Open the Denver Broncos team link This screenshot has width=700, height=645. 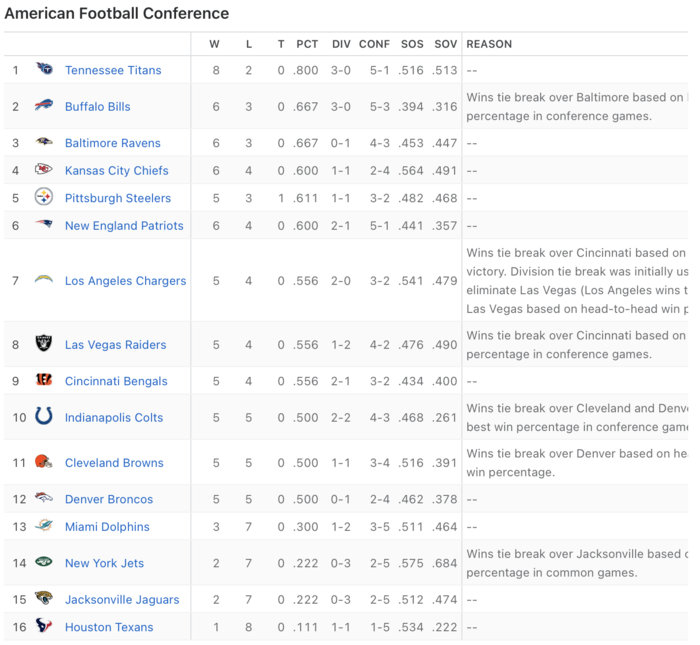109,499
